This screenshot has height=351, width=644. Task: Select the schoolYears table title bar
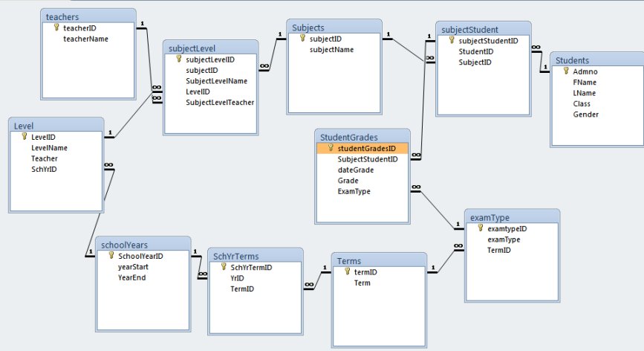pyautogui.click(x=143, y=245)
